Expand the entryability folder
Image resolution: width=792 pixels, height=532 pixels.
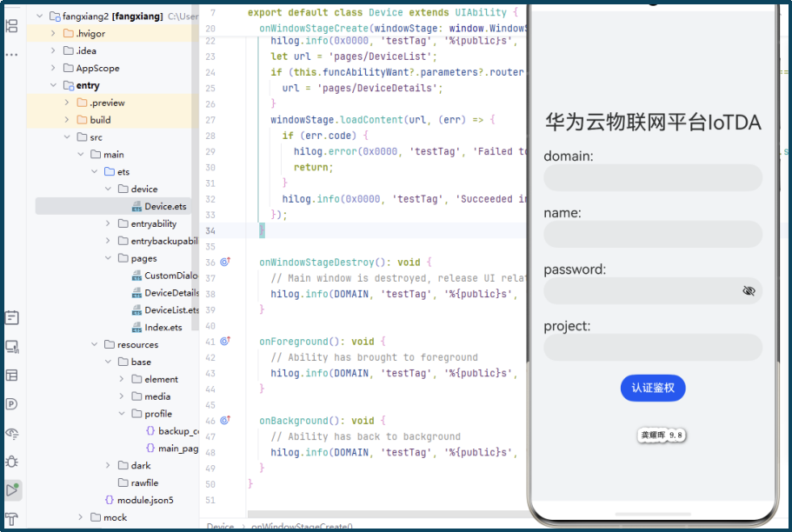click(x=108, y=223)
